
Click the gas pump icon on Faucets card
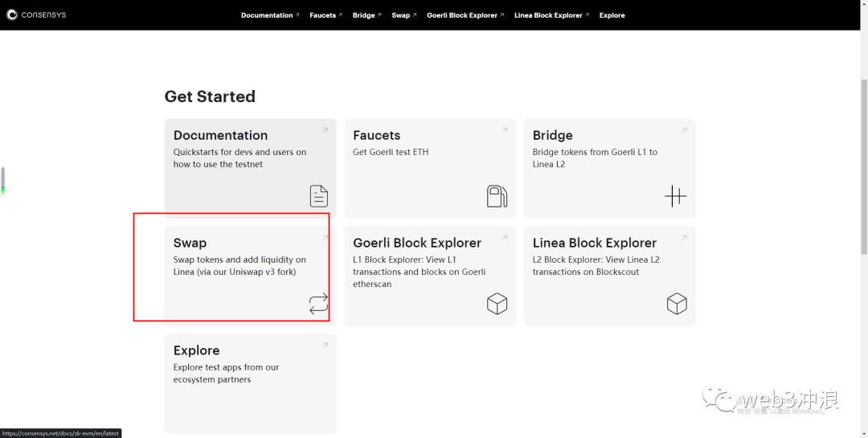[497, 196]
